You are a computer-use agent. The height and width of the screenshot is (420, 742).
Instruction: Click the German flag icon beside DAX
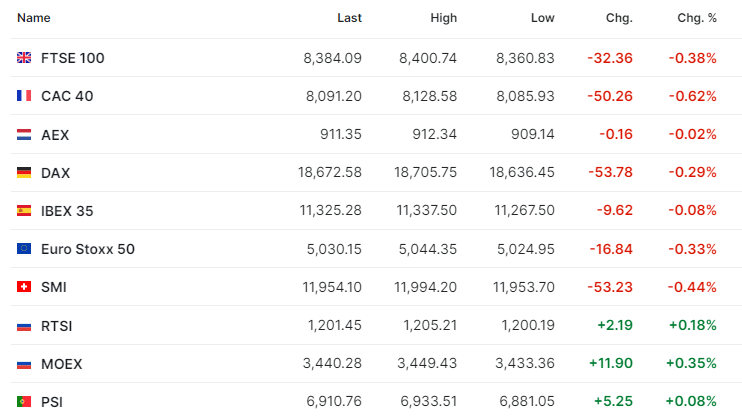24,173
